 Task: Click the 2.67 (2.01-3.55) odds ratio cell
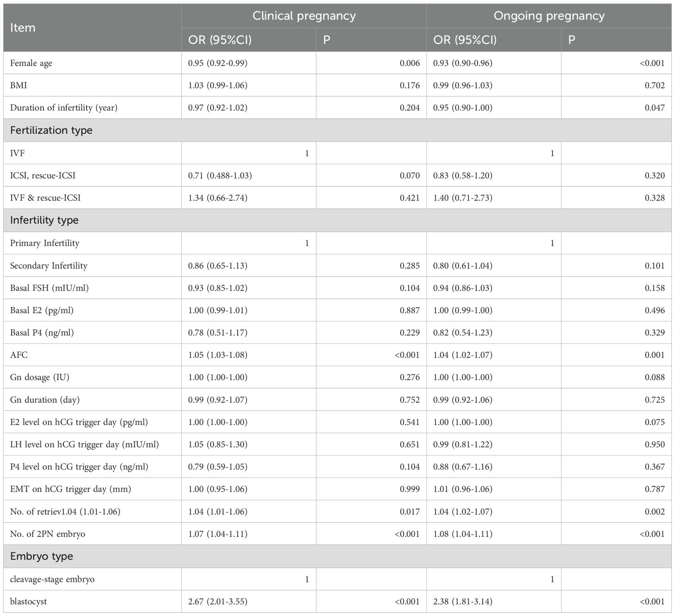point(218,602)
